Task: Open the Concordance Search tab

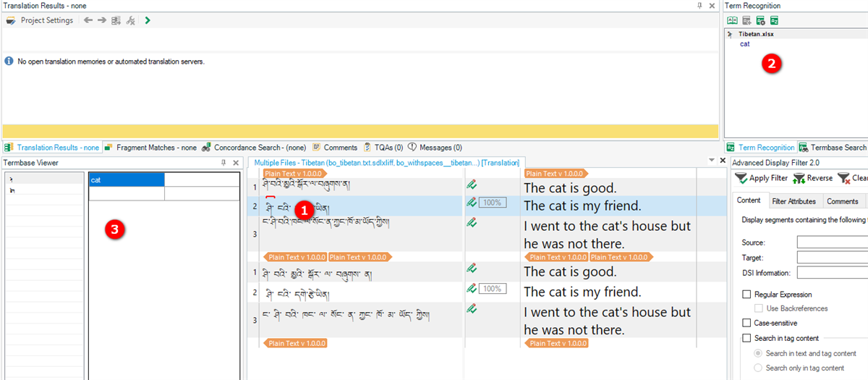Action: 254,148
